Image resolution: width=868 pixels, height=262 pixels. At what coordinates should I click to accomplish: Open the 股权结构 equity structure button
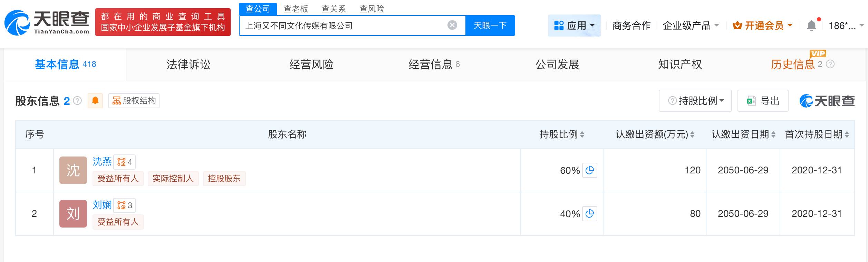pos(134,101)
